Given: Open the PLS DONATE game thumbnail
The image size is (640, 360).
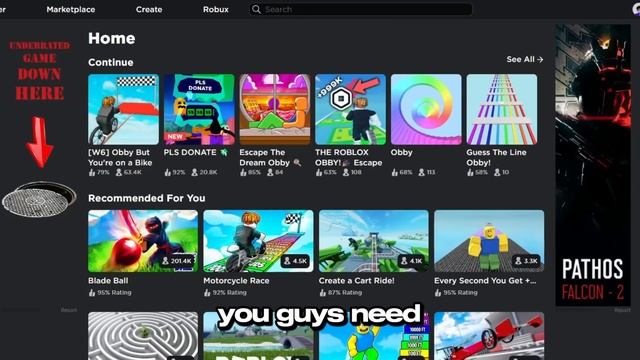Looking at the screenshot, I should click(x=199, y=109).
